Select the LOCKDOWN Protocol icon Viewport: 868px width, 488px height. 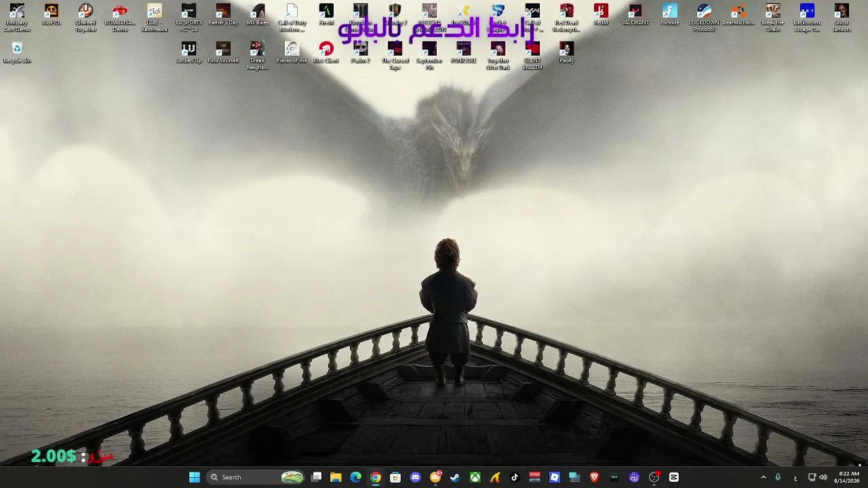tap(704, 18)
